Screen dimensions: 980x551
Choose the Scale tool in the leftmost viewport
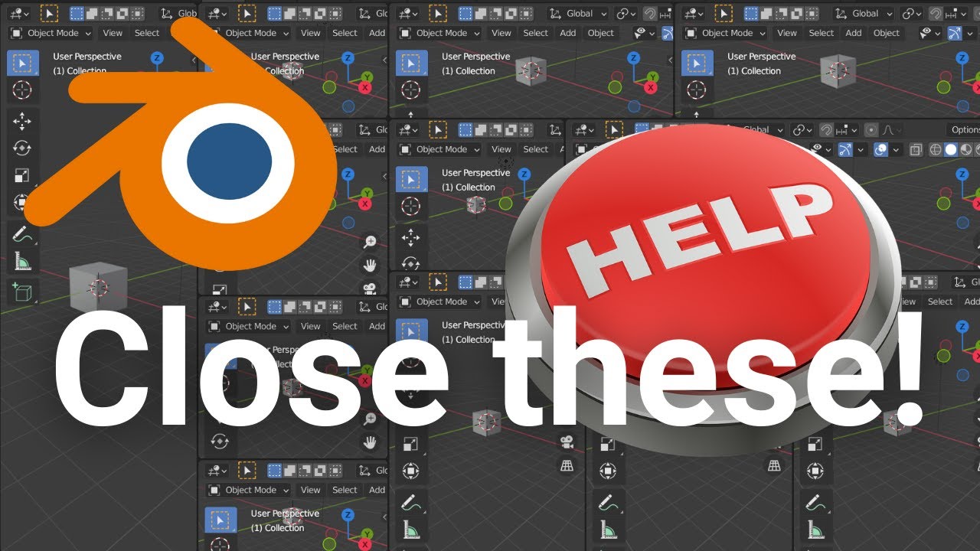[22, 175]
